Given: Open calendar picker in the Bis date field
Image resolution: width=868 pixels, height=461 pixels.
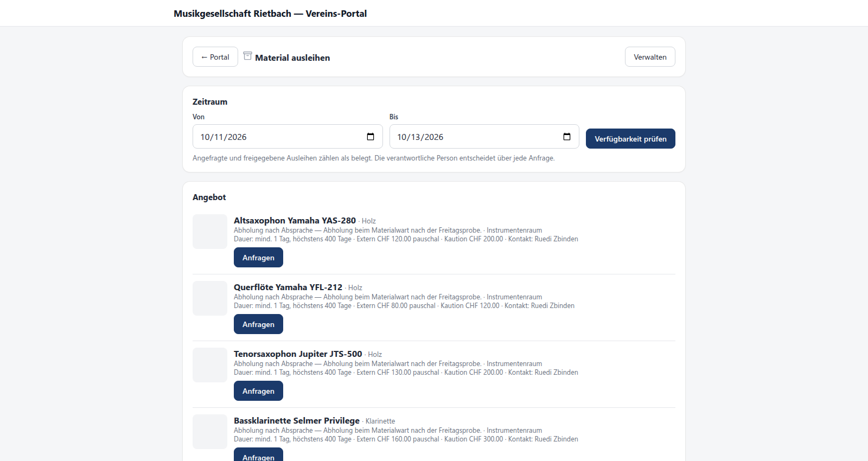Looking at the screenshot, I should (x=567, y=137).
